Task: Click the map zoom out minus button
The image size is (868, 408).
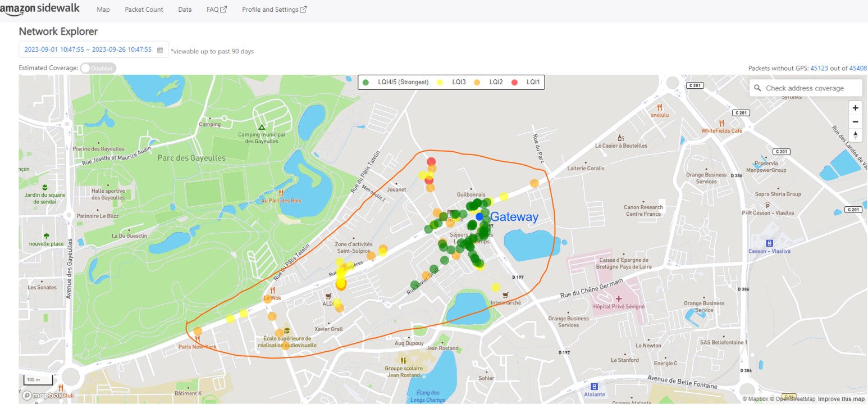Action: click(855, 121)
